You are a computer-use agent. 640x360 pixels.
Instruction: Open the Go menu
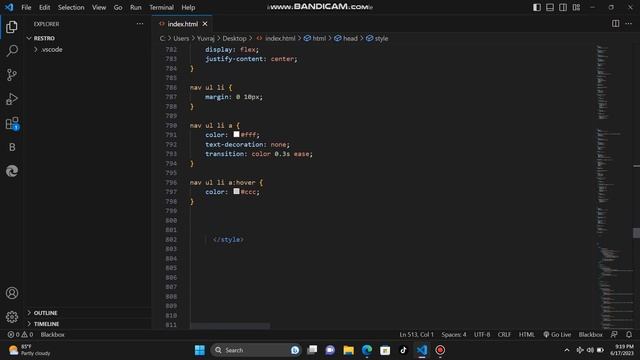coord(118,7)
